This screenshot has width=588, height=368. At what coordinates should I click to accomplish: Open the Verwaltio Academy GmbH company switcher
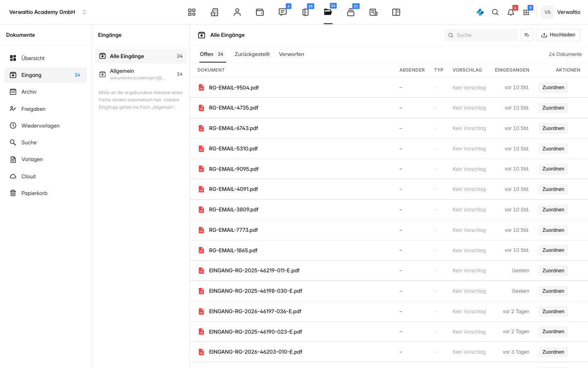tap(48, 12)
